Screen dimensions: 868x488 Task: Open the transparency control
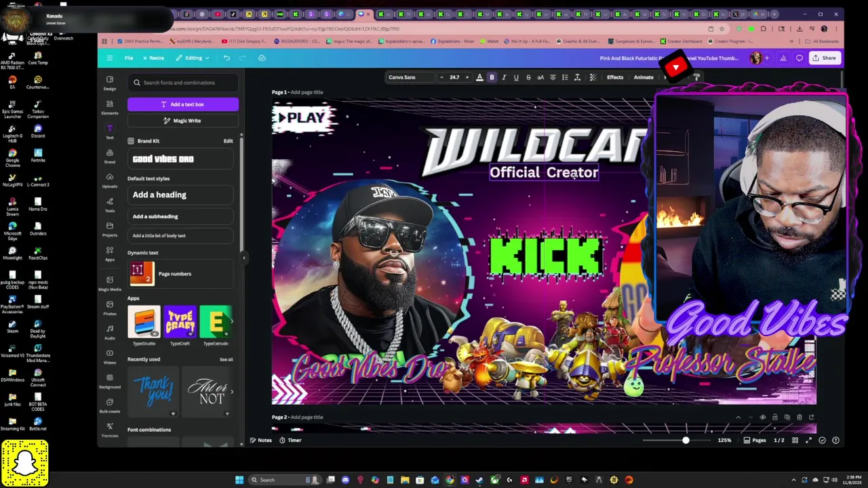[593, 77]
